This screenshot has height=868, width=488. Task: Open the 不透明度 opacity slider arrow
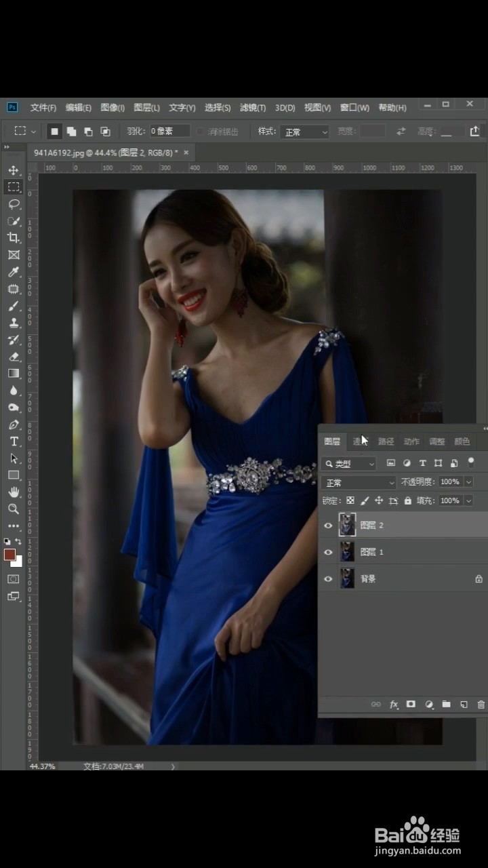tap(468, 482)
